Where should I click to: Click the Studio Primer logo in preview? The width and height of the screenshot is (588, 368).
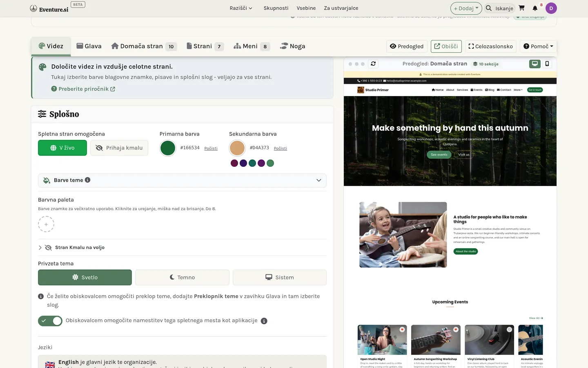pos(373,90)
